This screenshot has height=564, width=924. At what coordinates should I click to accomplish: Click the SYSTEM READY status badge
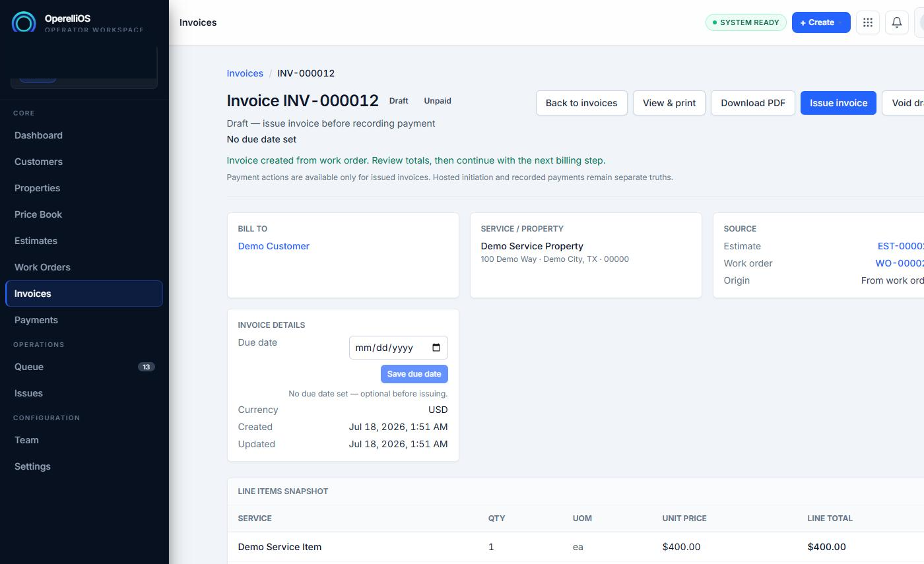point(746,22)
